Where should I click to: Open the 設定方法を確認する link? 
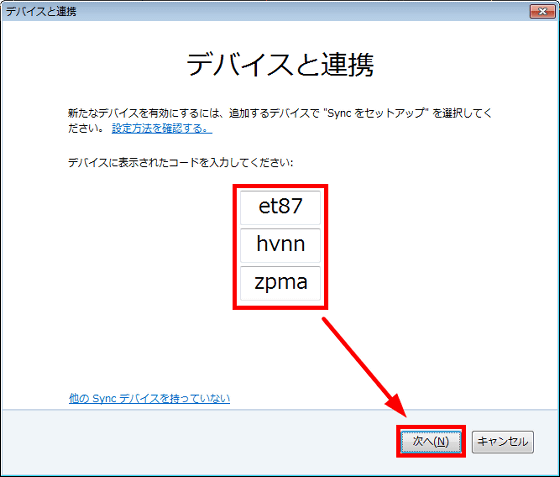pyautogui.click(x=162, y=128)
